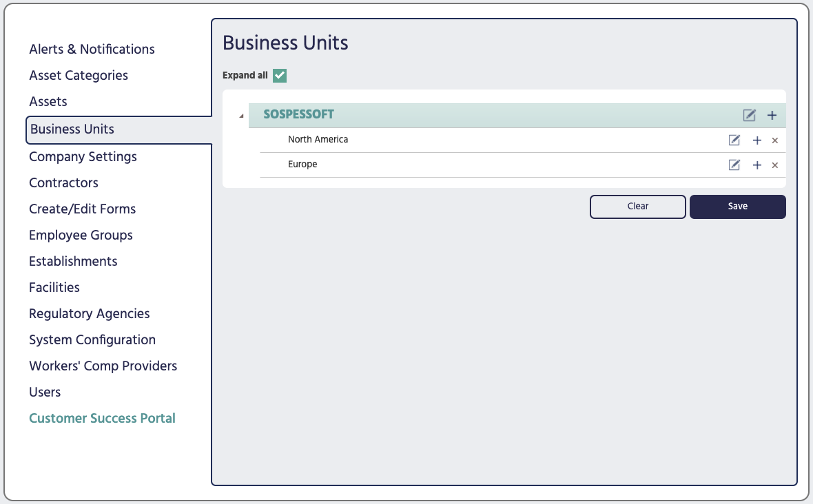Open the edit icon for North America
This screenshot has width=813, height=504.
pyautogui.click(x=734, y=140)
